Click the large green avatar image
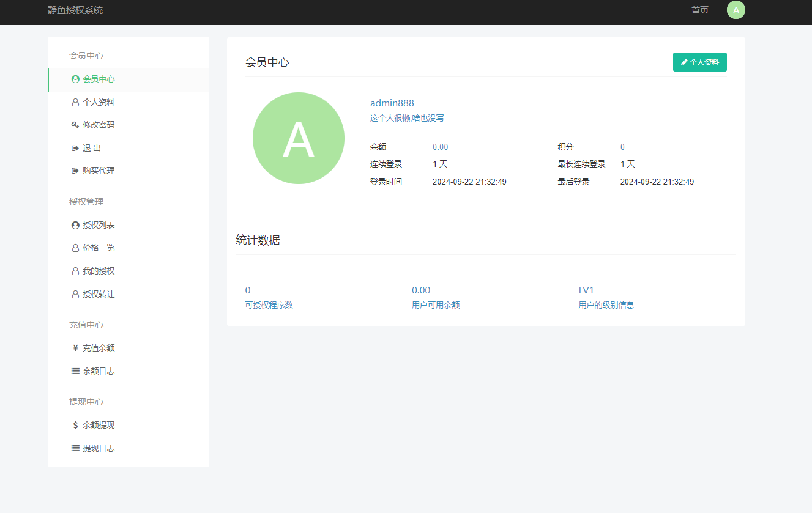This screenshot has height=513, width=812. 299,138
